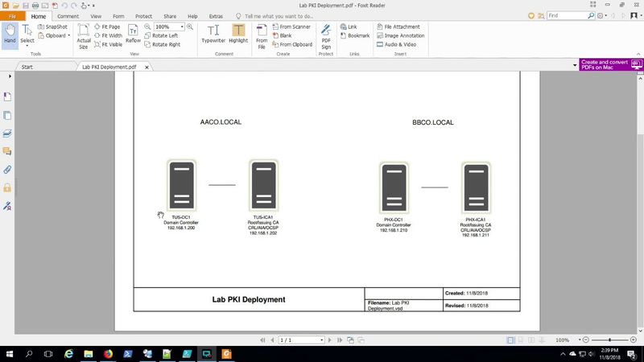Choose Fit Page view

click(107, 27)
